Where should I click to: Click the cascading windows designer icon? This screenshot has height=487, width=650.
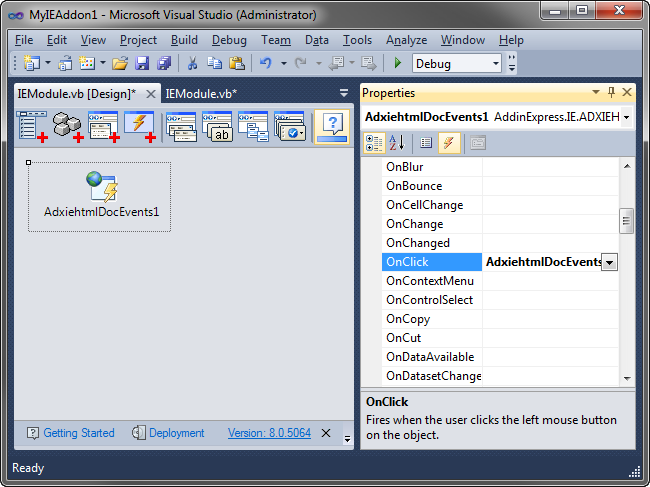(253, 127)
